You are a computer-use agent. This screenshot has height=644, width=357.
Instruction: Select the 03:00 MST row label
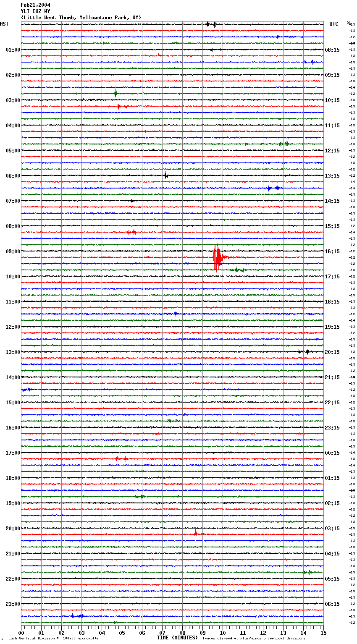pyautogui.click(x=13, y=100)
